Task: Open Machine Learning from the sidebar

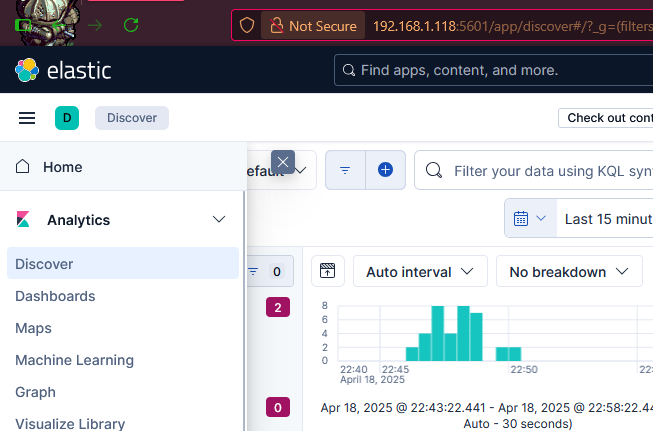Action: tap(74, 360)
